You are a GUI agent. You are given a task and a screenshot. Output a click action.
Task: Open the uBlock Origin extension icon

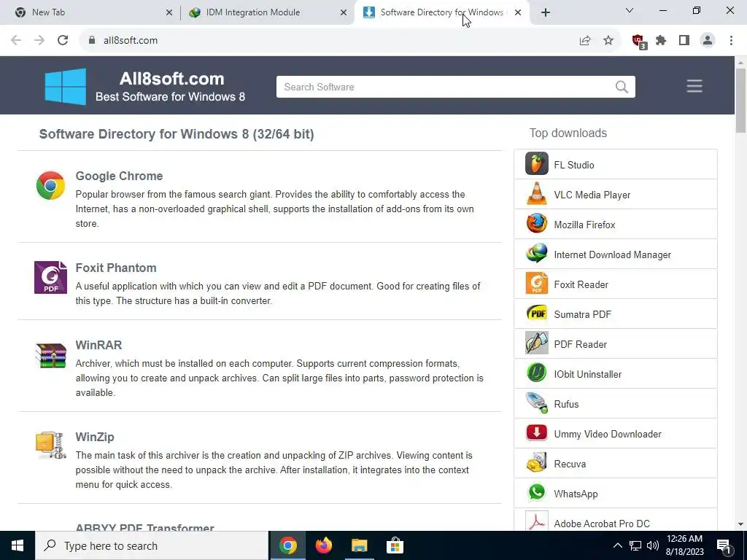[639, 42]
